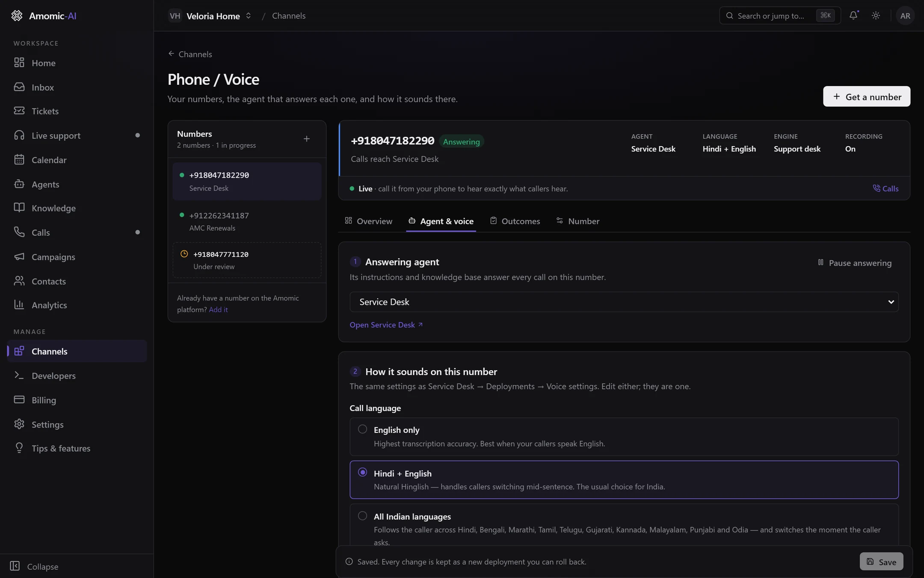Viewport: 924px width, 578px height.
Task: Open Developers in the sidebar
Action: [x=77, y=376]
